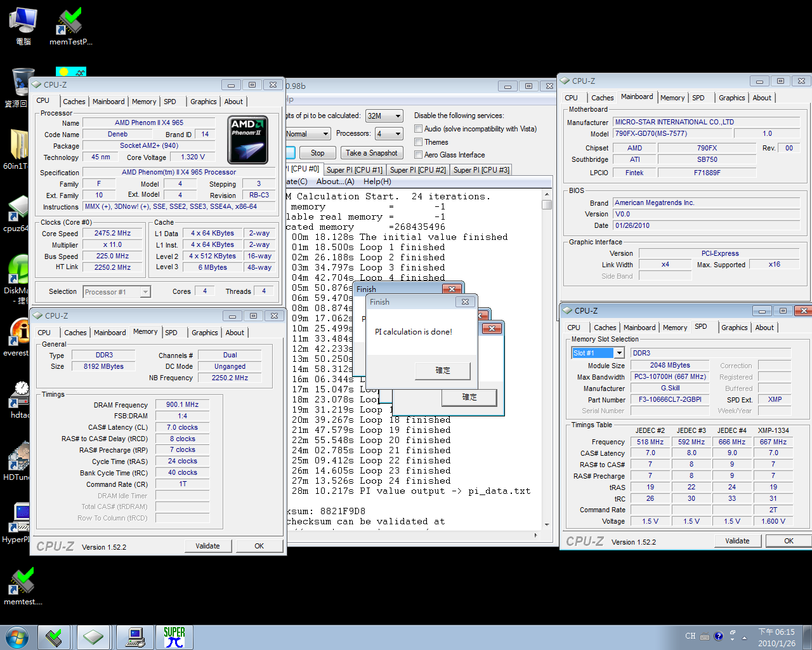The image size is (812, 650).
Task: Click OK in Memory CPU-Z window
Action: coord(259,546)
